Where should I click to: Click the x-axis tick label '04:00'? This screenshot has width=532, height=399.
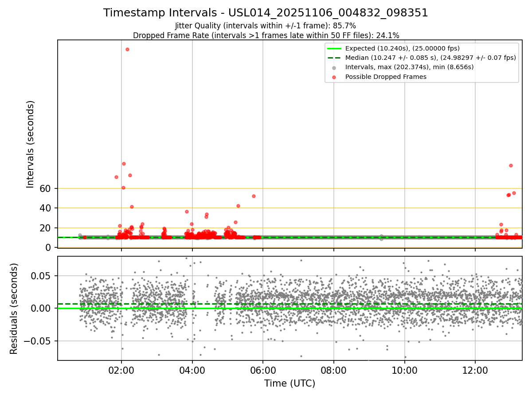[x=192, y=370]
